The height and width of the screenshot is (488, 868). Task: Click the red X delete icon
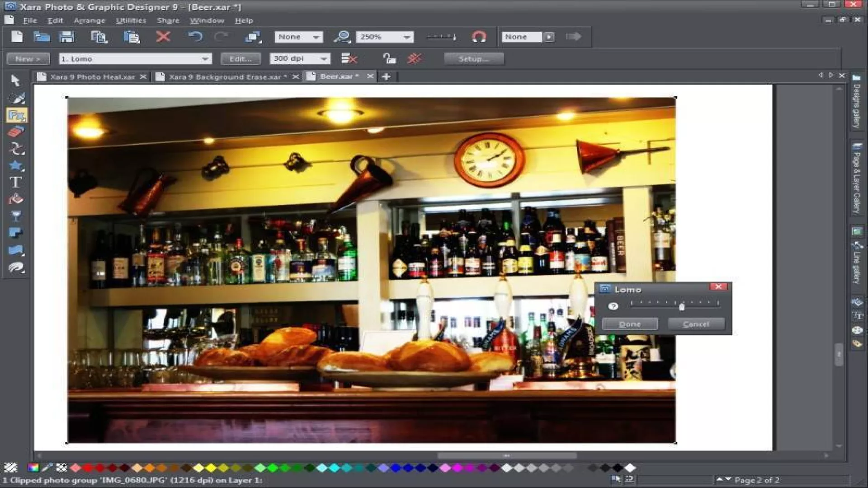[x=163, y=37]
